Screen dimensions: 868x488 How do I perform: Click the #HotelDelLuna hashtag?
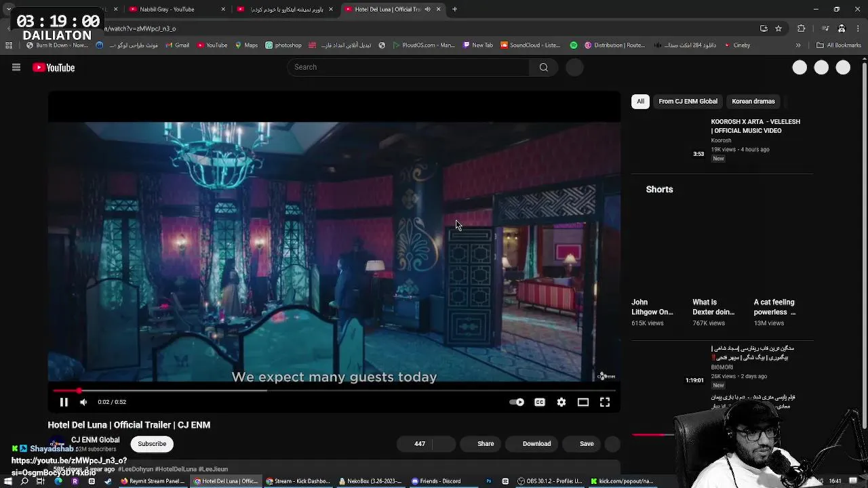175,469
